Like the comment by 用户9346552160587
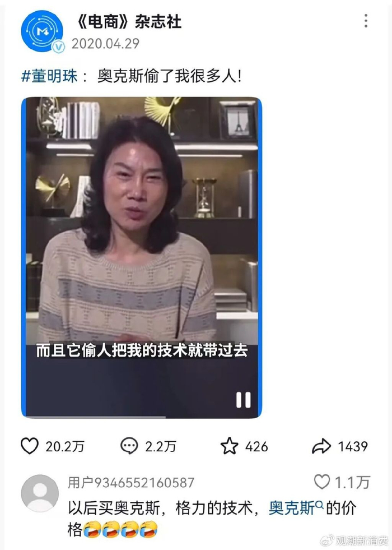The width and height of the screenshot is (392, 550). 322,482
